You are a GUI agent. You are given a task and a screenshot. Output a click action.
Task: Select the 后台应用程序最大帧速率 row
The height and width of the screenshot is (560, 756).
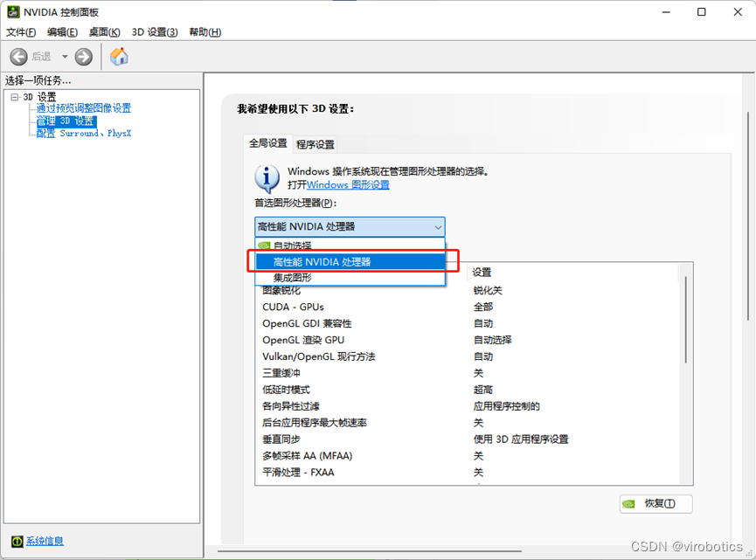click(467, 423)
